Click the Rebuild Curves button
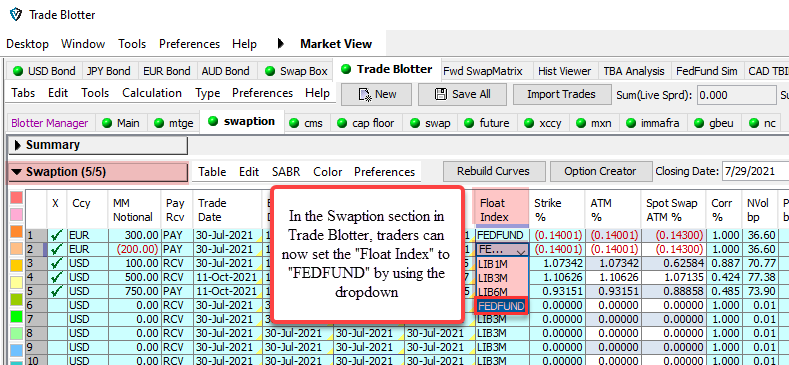Screen dimensions: 789x365 click(x=493, y=171)
